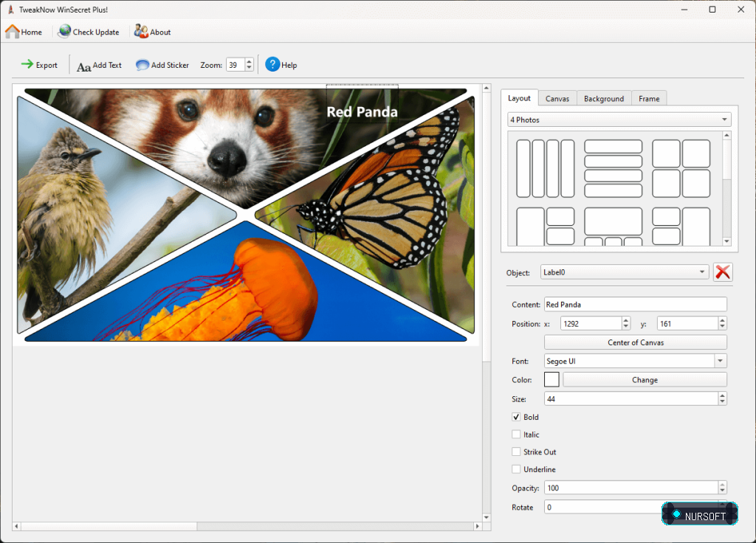The width and height of the screenshot is (756, 543).
Task: Click the Center of Canvas button
Action: pos(635,342)
